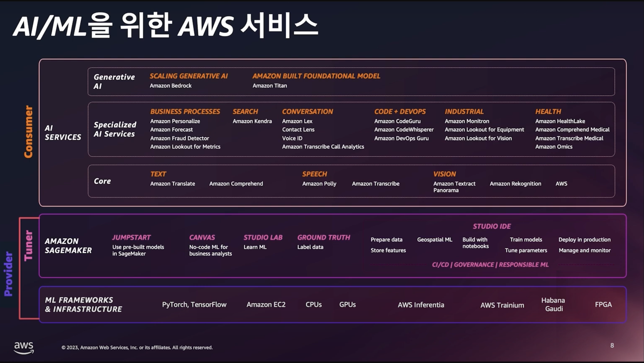Click the vertical Tuner label
Image resolution: width=644 pixels, height=363 pixels.
(x=28, y=246)
